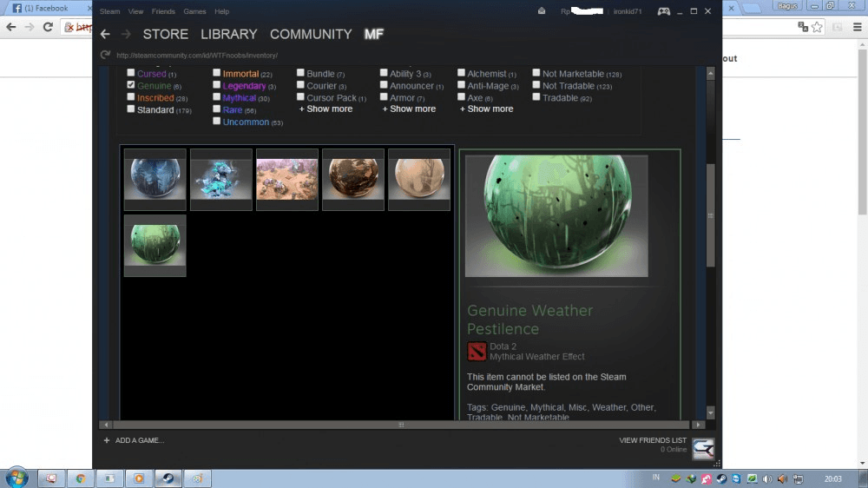Launch Big Picture mode controller icon

coord(664,11)
